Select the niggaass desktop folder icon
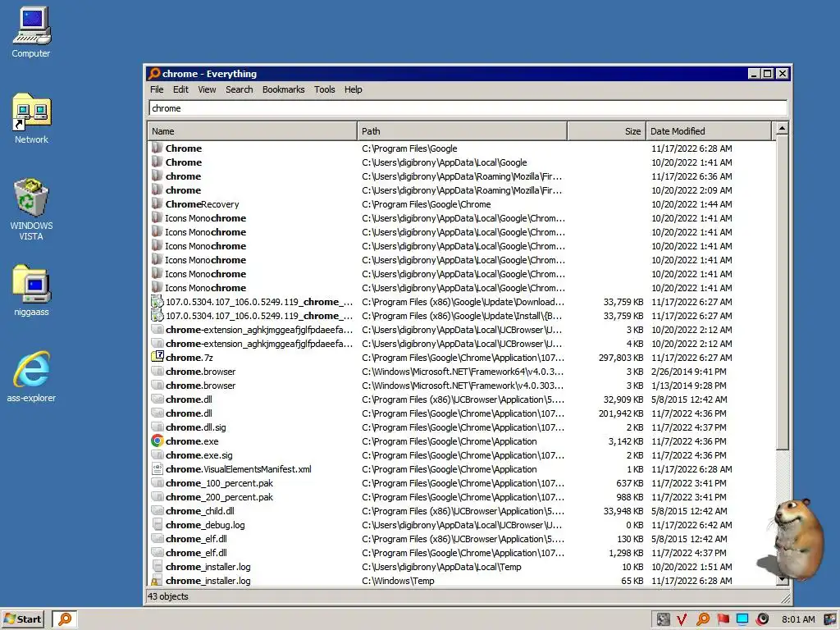Screen dimensions: 840x630 [x=31, y=291]
